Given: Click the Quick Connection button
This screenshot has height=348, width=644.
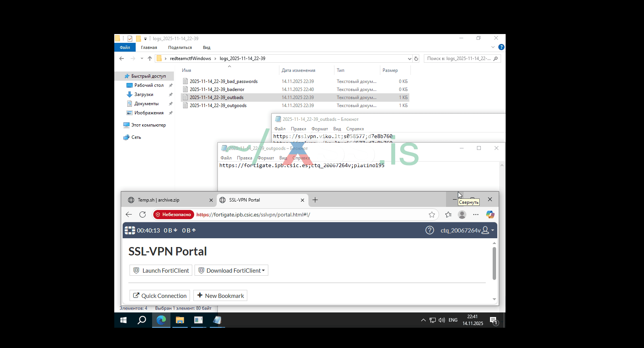Looking at the screenshot, I should click(x=160, y=296).
